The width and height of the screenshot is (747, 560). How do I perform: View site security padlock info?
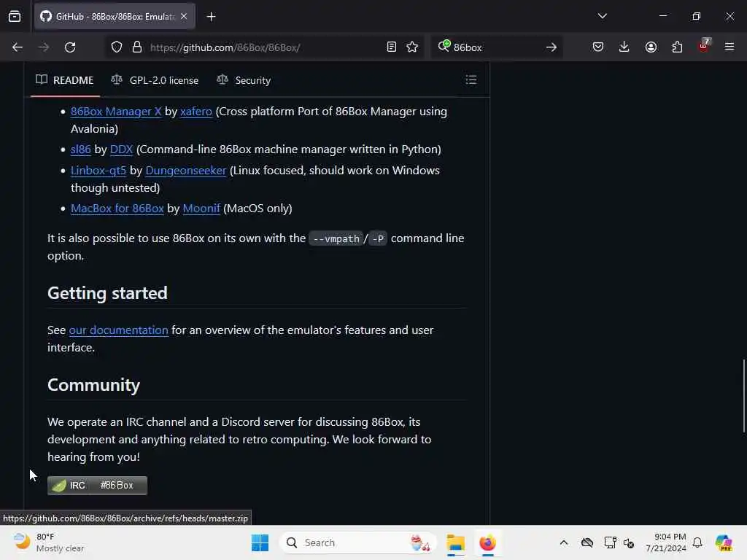pyautogui.click(x=137, y=47)
